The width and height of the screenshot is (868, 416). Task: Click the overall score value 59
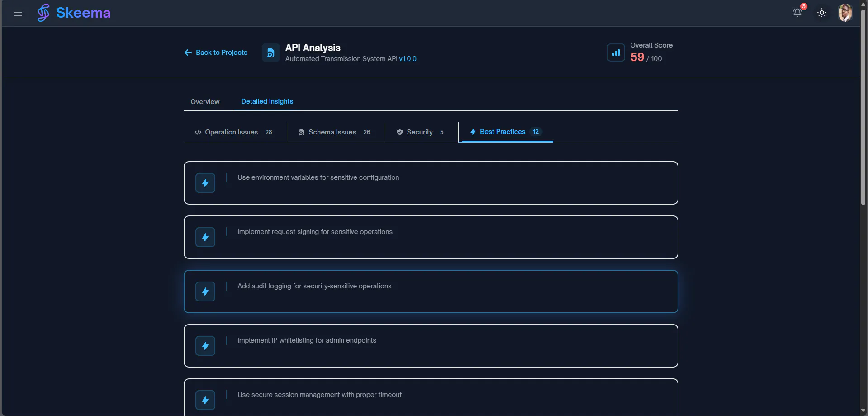pos(637,57)
